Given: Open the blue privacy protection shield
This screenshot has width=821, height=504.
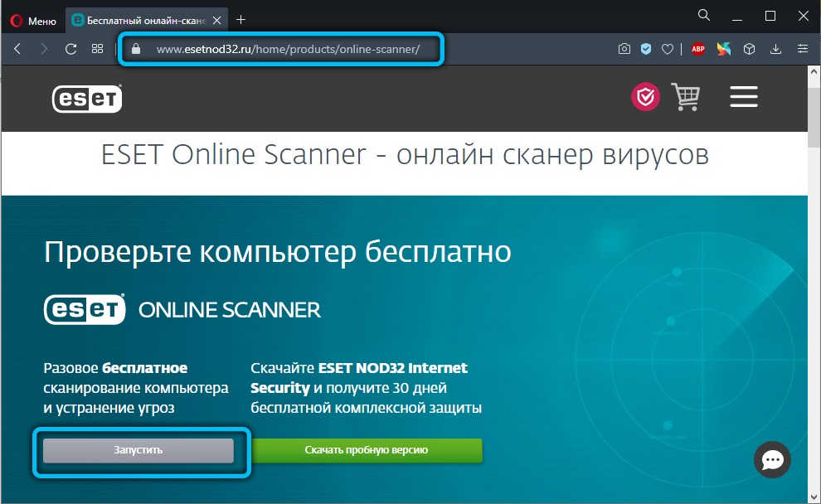Looking at the screenshot, I should pyautogui.click(x=646, y=50).
